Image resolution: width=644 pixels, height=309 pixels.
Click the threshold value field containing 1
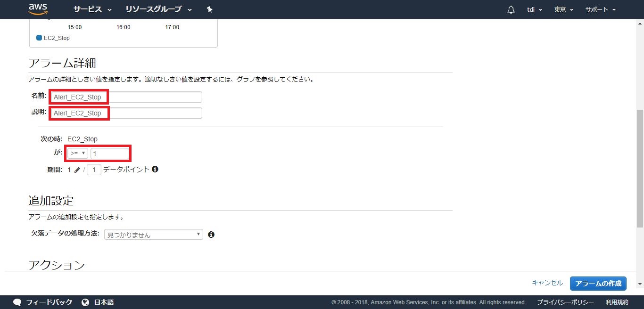point(109,154)
